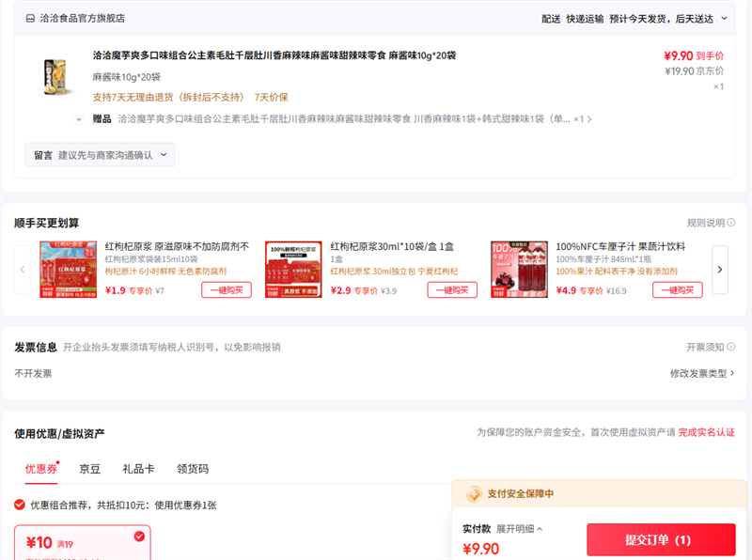Toggle the 优惠组合推荐 checkbox

tap(20, 505)
